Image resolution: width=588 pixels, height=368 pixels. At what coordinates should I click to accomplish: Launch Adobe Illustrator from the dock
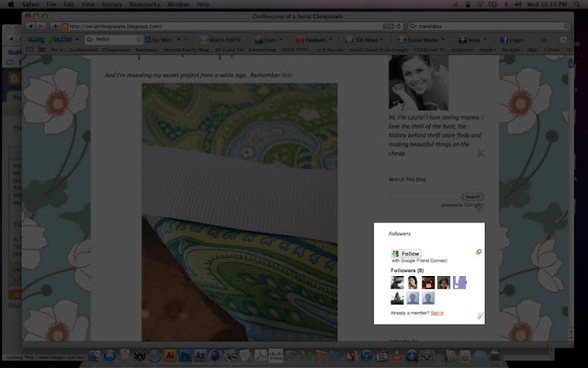170,355
